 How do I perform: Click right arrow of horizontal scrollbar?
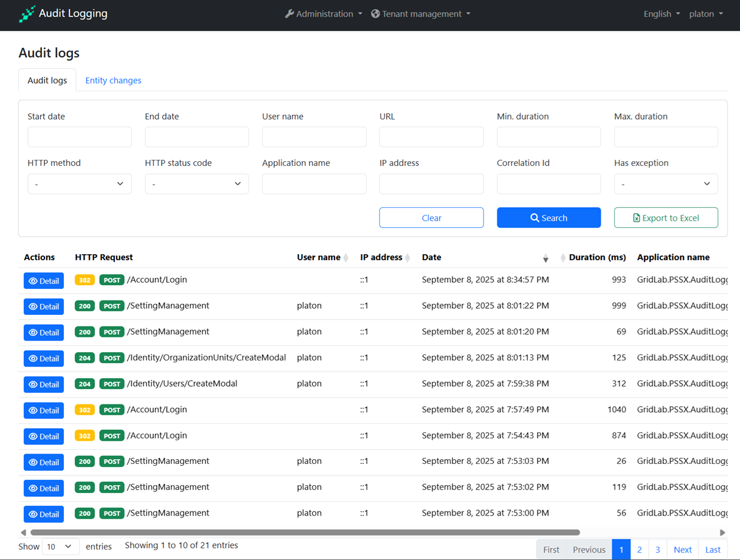pyautogui.click(x=722, y=533)
